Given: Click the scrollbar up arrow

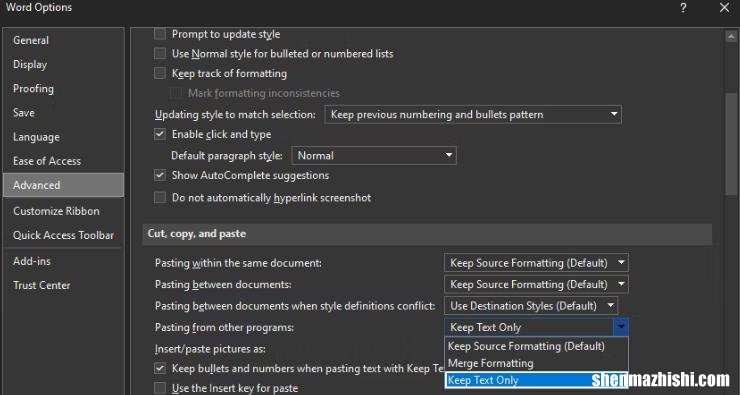Looking at the screenshot, I should [731, 37].
